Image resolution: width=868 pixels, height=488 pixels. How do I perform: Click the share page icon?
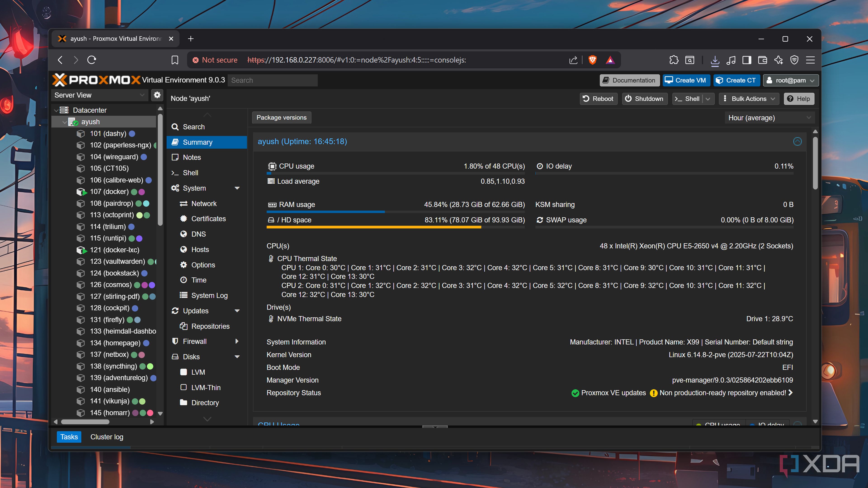point(573,60)
